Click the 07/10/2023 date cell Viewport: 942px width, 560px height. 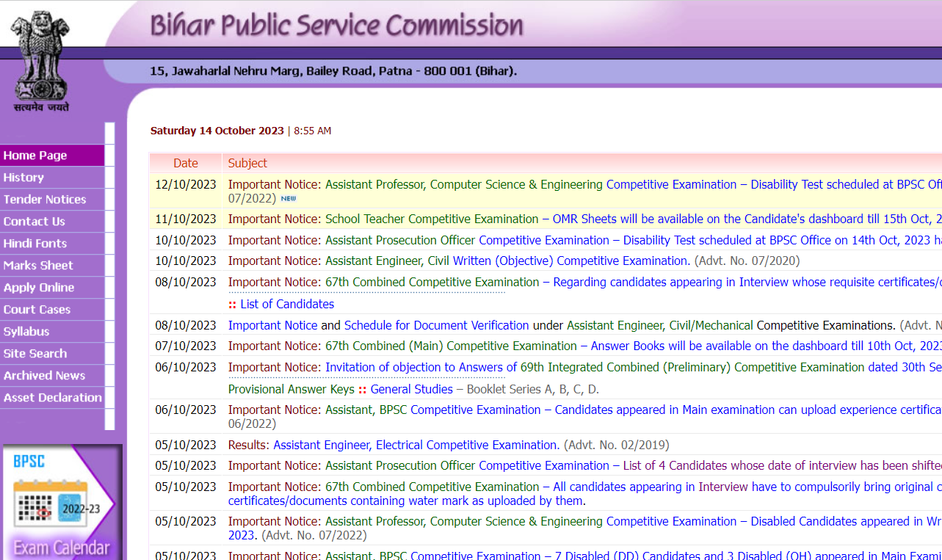pyautogui.click(x=186, y=346)
